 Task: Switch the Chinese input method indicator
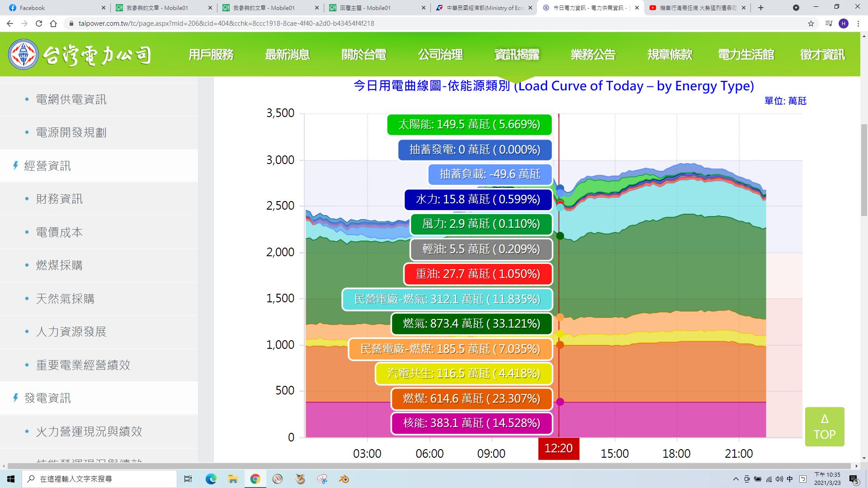[790, 479]
